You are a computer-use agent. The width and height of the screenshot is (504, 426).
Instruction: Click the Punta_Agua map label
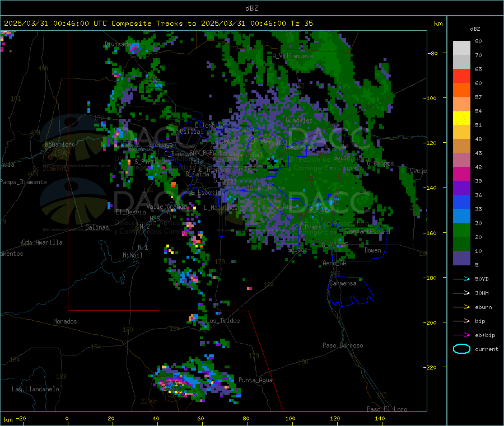click(x=255, y=380)
